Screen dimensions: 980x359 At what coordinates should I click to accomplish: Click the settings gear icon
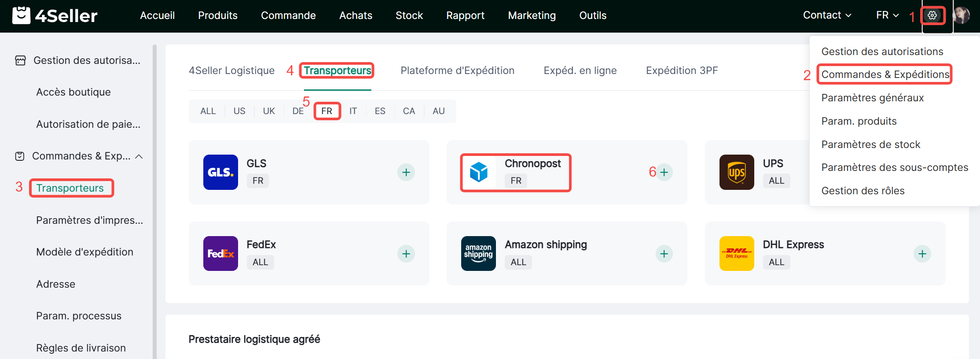tap(932, 16)
